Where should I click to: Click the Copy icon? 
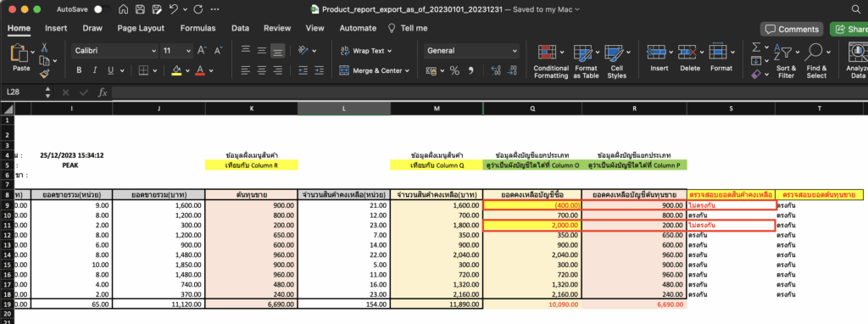pos(43,61)
